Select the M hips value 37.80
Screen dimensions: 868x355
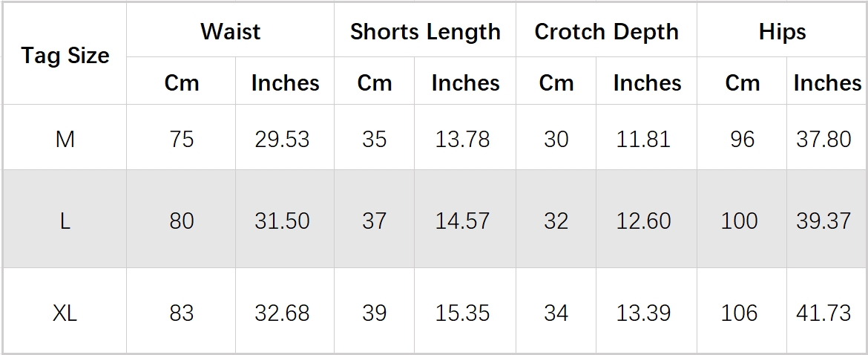pyautogui.click(x=823, y=139)
